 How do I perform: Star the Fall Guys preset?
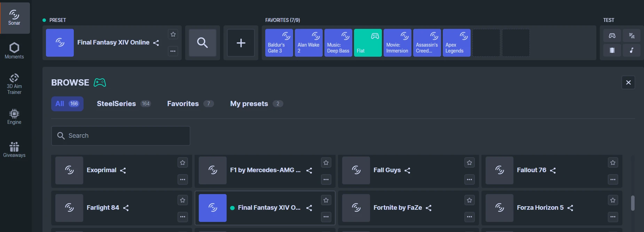(470, 162)
